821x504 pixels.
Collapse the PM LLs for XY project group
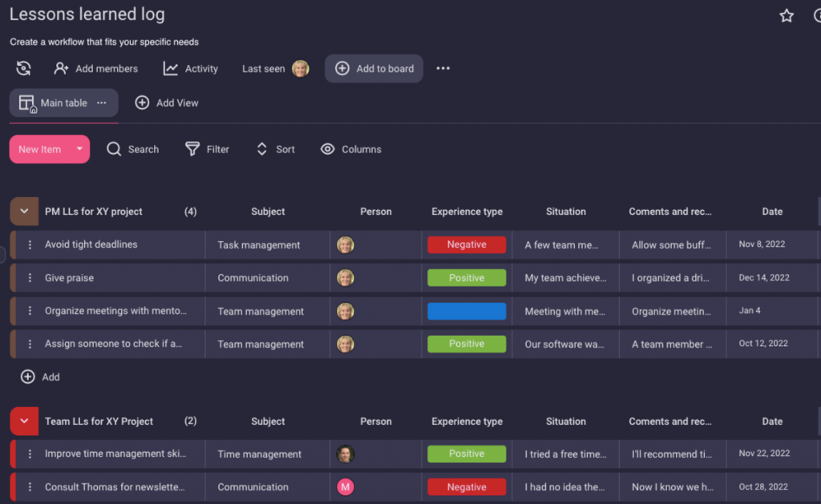(x=24, y=212)
